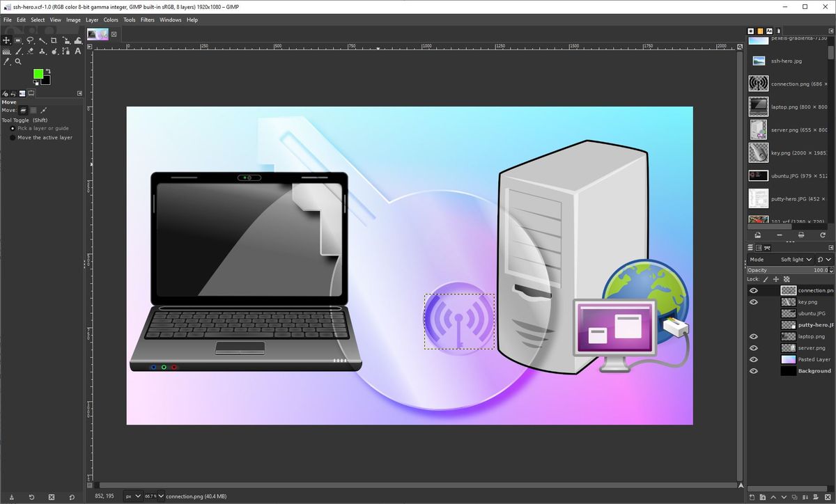Delete the selected layer with the X icon
The height and width of the screenshot is (504, 836).
828,497
